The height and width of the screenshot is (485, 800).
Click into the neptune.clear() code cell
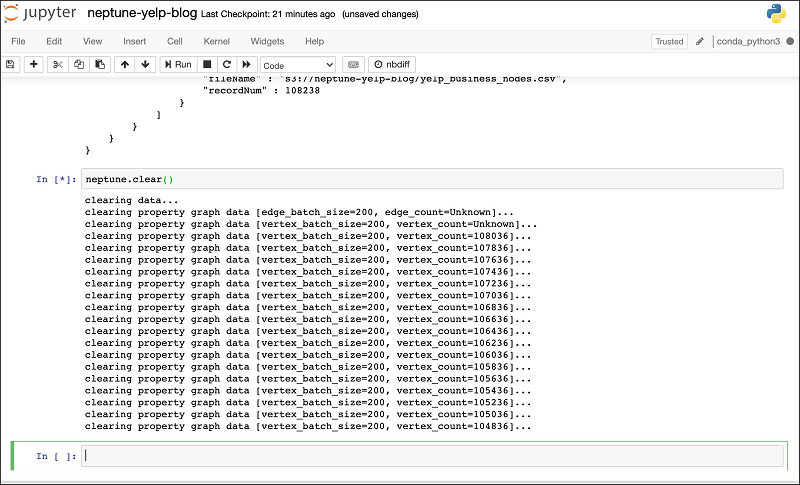tap(432, 179)
